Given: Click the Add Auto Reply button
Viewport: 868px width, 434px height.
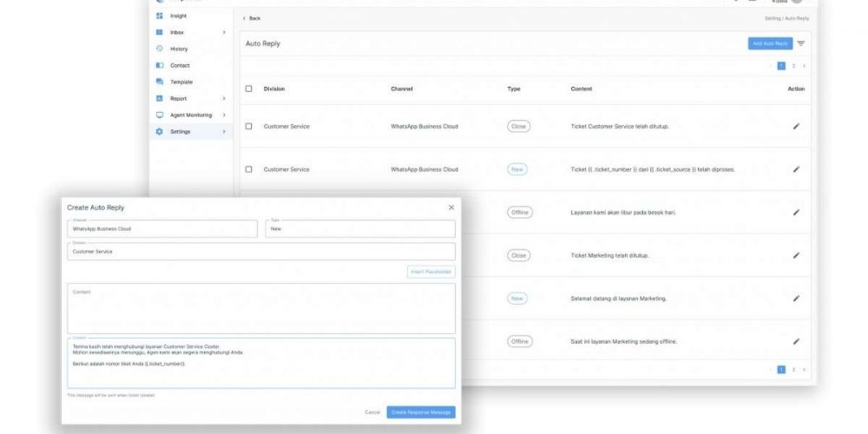Looking at the screenshot, I should (770, 43).
